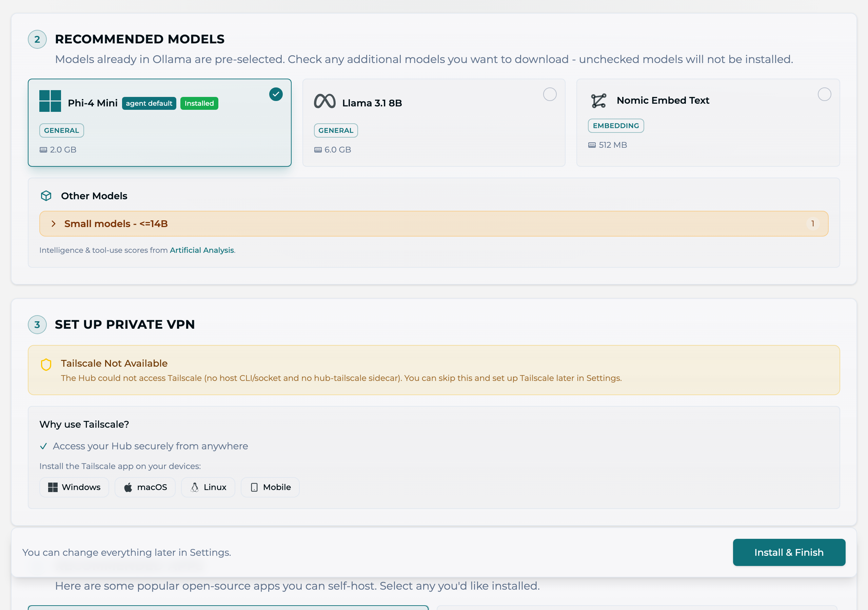The image size is (868, 610).
Task: Click the GENERAL tag on Llama 3.1 8B
Action: 336,130
